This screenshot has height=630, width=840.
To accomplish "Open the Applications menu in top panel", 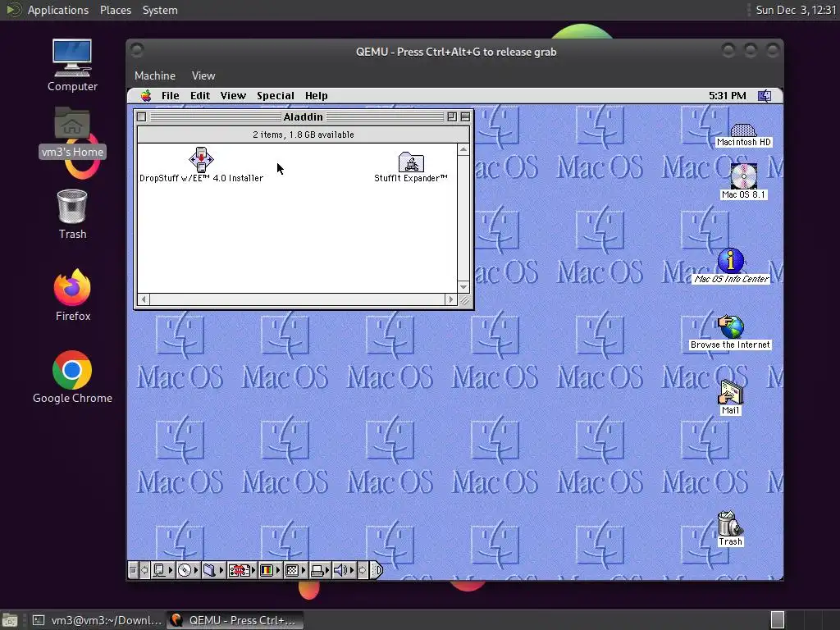I will pos(58,10).
